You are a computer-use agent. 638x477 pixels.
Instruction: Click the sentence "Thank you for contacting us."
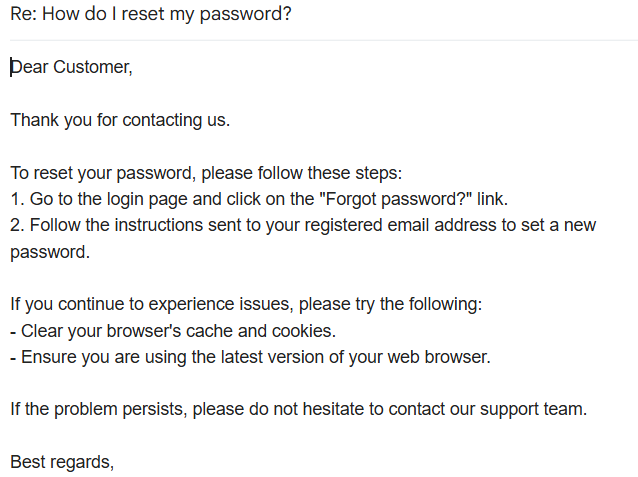[x=120, y=120]
